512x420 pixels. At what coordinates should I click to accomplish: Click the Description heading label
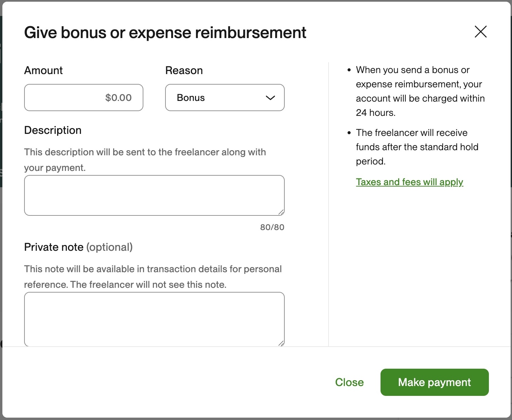click(x=53, y=130)
